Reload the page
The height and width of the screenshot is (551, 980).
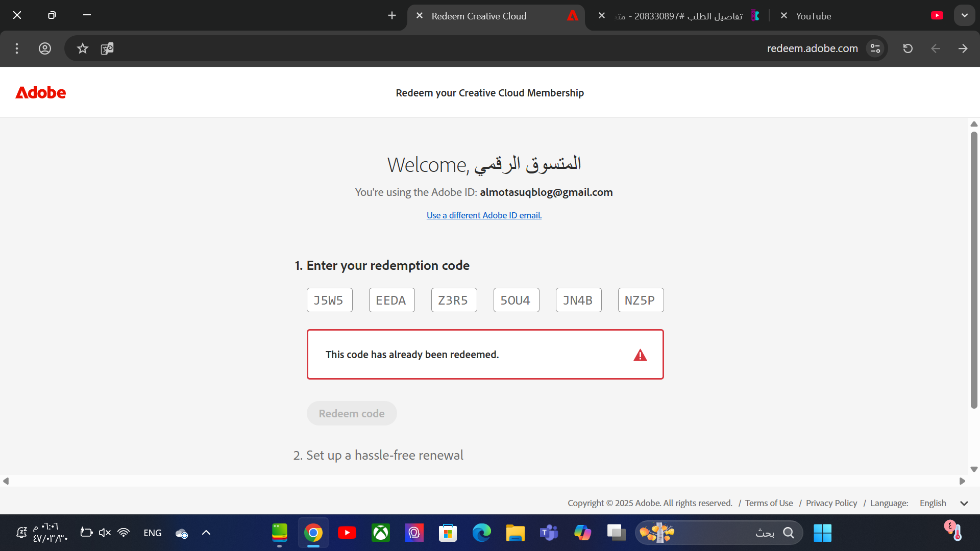click(x=908, y=48)
